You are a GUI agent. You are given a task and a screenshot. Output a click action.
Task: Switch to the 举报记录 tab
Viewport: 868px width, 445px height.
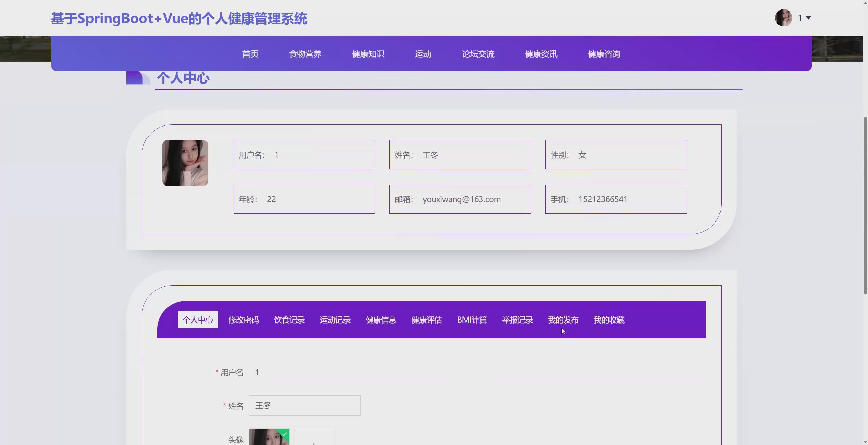click(517, 320)
